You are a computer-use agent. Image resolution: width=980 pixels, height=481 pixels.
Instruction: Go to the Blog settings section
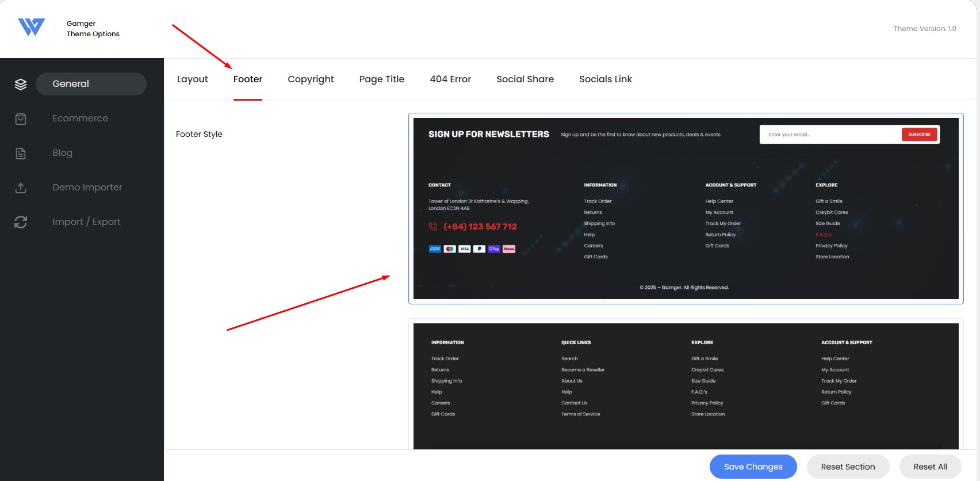pyautogui.click(x=62, y=153)
